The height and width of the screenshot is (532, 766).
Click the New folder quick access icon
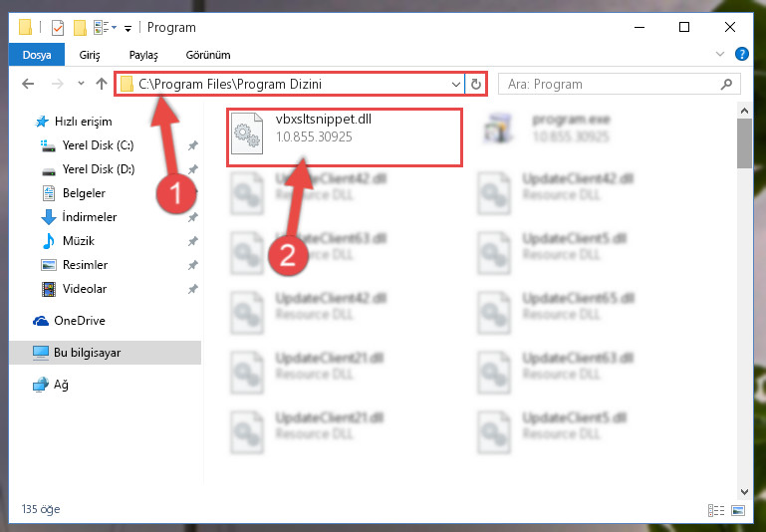pos(80,27)
